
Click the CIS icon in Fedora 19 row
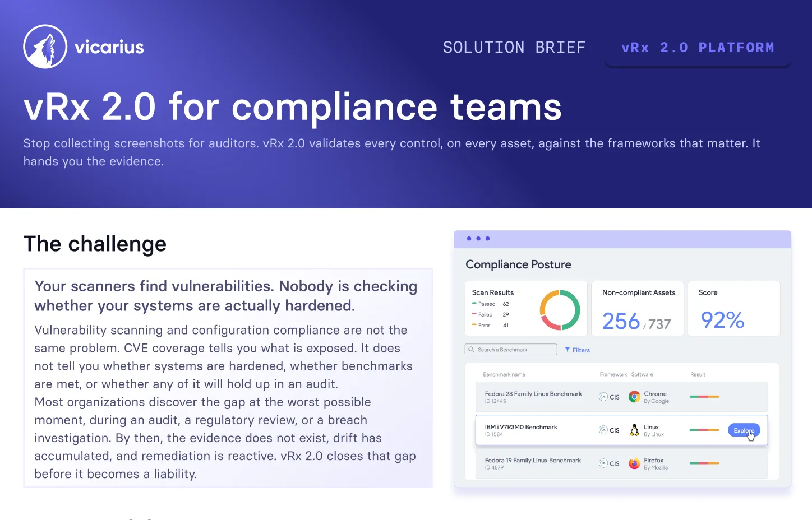pyautogui.click(x=603, y=463)
